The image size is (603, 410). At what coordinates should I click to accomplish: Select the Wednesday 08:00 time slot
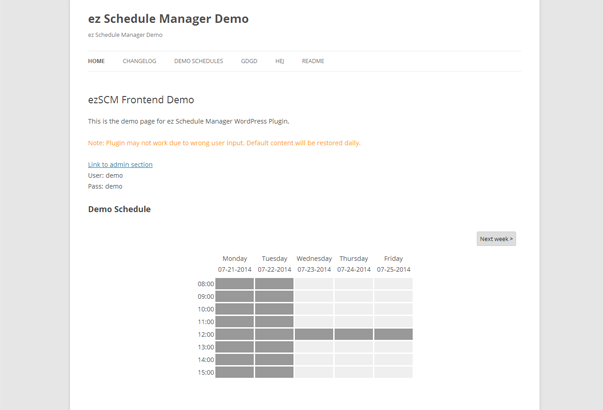(x=314, y=284)
